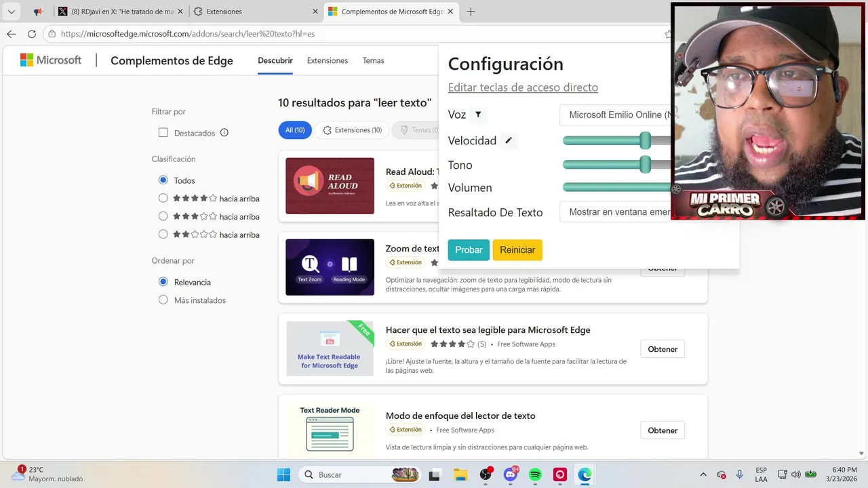Adjust the Velocidad slider handle
Screen dimensions: 868x488
(x=646, y=140)
